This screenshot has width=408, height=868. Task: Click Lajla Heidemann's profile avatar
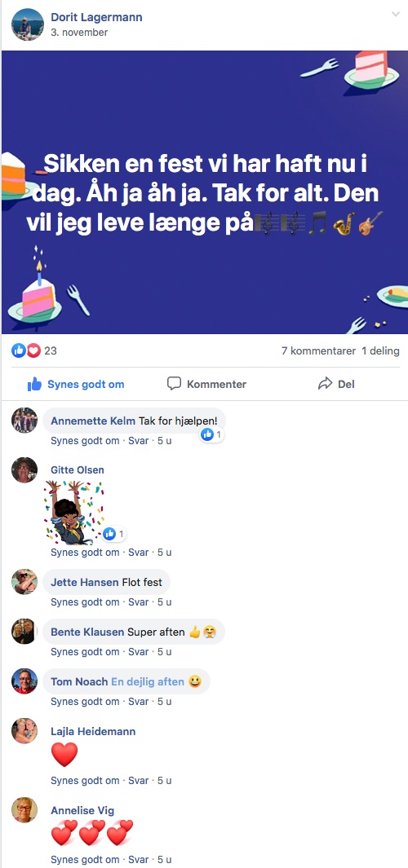pos(24,731)
